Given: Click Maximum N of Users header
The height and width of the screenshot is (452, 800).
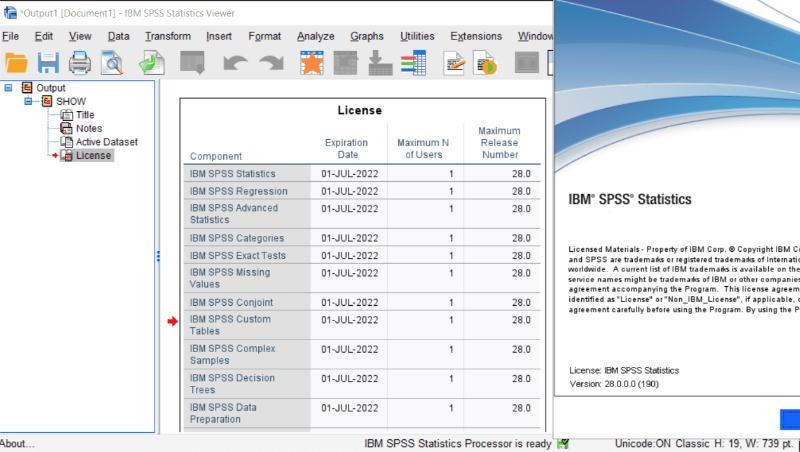Looking at the screenshot, I should point(423,148).
